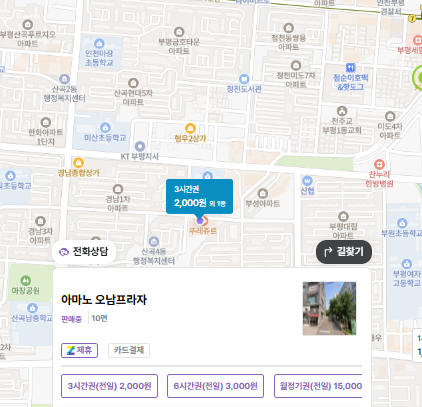Click the 뚜레쥬르 bakery label
The width and height of the screenshot is (422, 407).
(x=203, y=231)
